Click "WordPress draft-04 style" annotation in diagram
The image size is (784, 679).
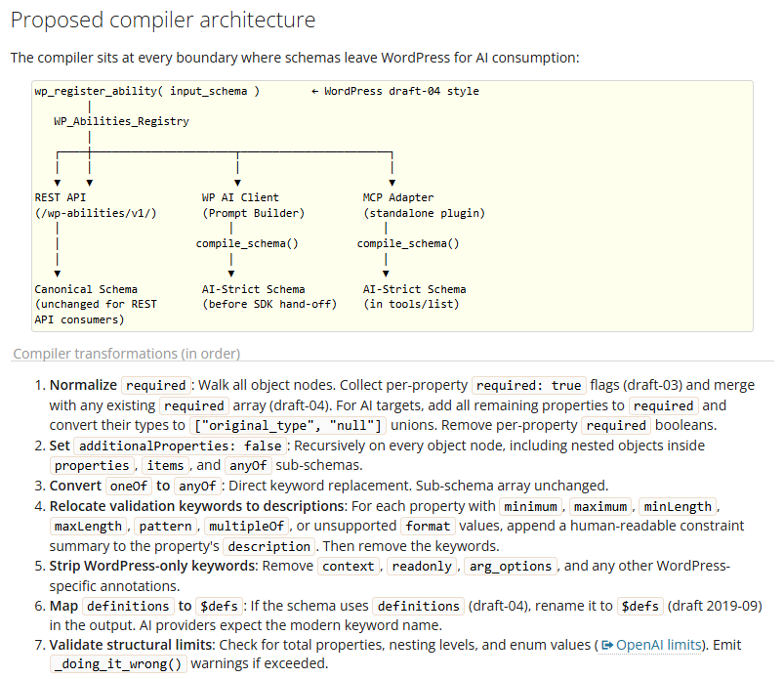tap(401, 91)
